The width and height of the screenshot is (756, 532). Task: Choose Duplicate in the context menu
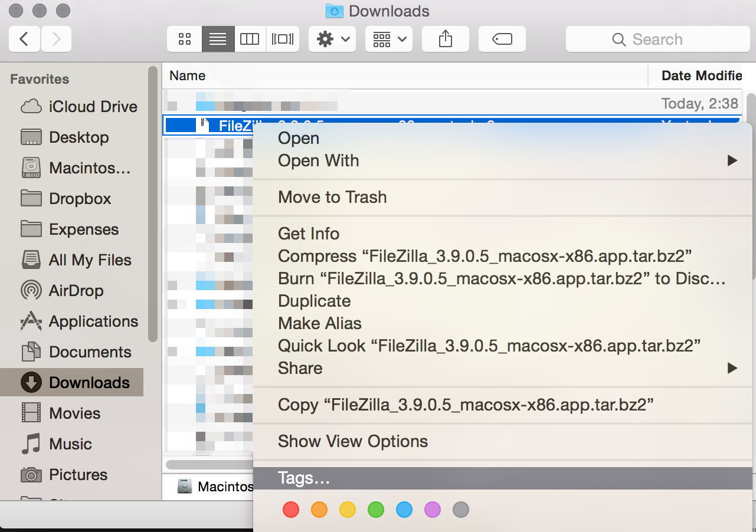pos(503,301)
